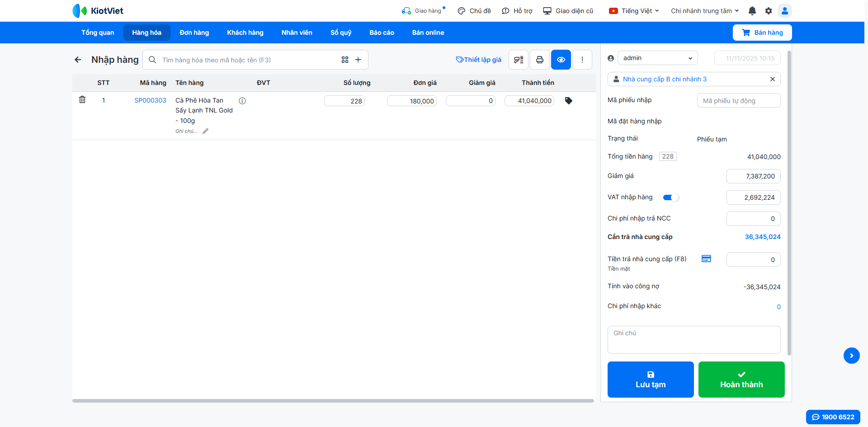This screenshot has height=427, width=868.
Task: Click Chi phí nhập trả NCC field
Action: [753, 219]
